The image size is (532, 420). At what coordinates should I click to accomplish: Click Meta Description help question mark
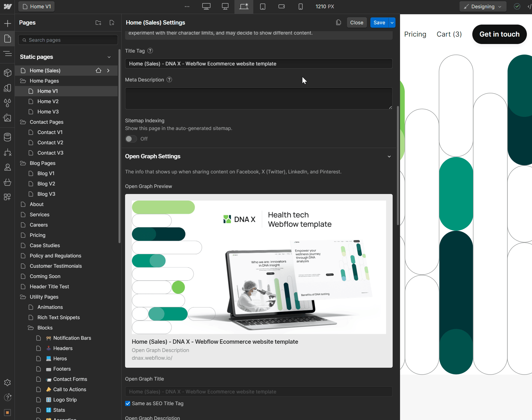coord(169,80)
